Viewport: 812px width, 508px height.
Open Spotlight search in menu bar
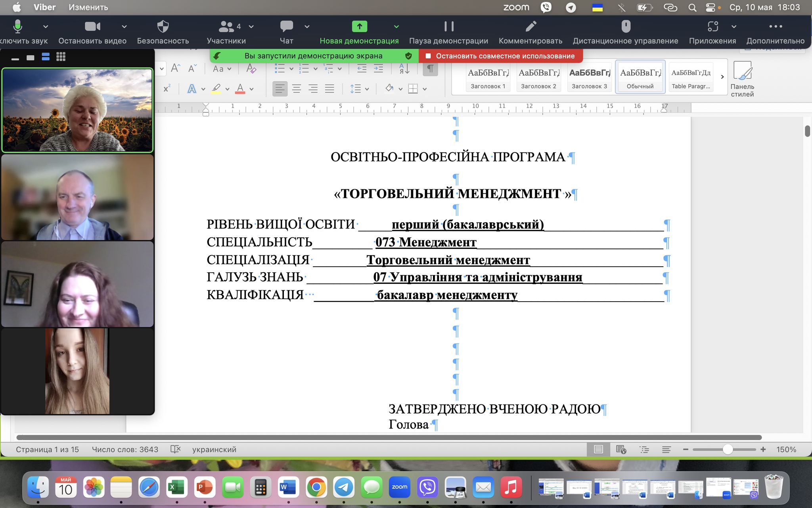692,7
